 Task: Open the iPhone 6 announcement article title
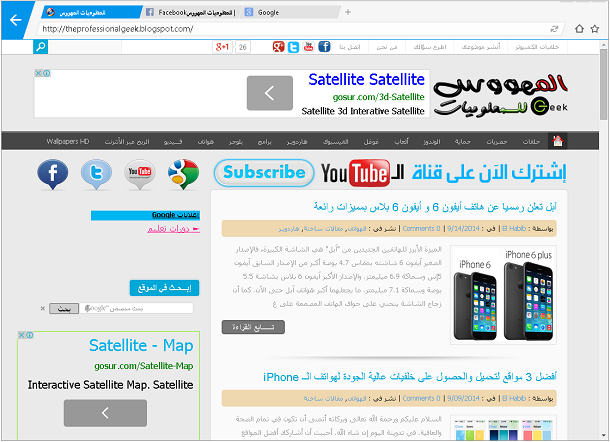click(435, 207)
